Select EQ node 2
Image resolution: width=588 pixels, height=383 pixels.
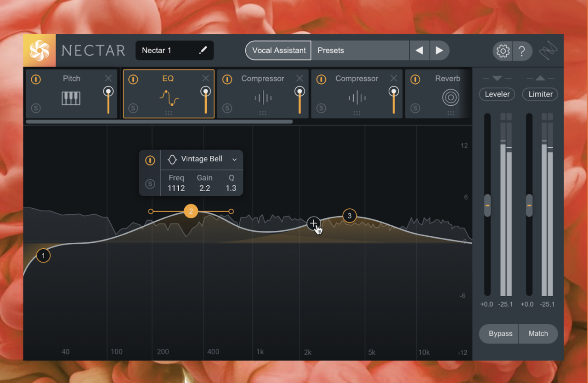[191, 212]
